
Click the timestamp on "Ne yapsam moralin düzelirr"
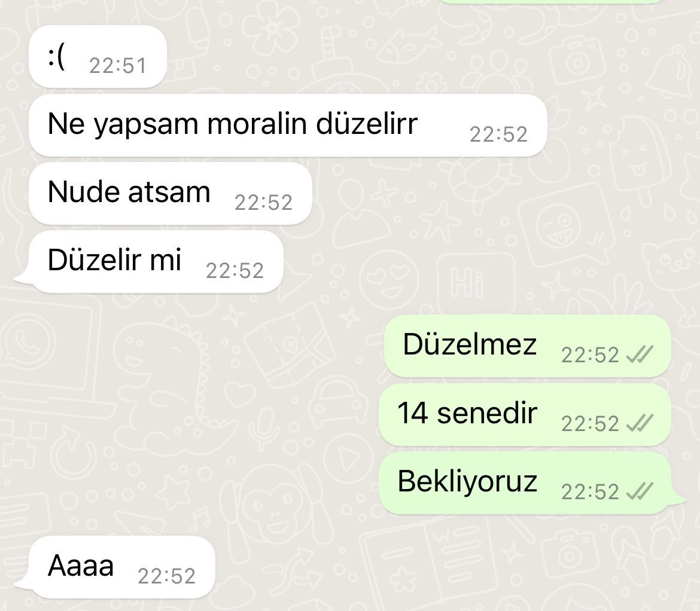click(x=498, y=135)
